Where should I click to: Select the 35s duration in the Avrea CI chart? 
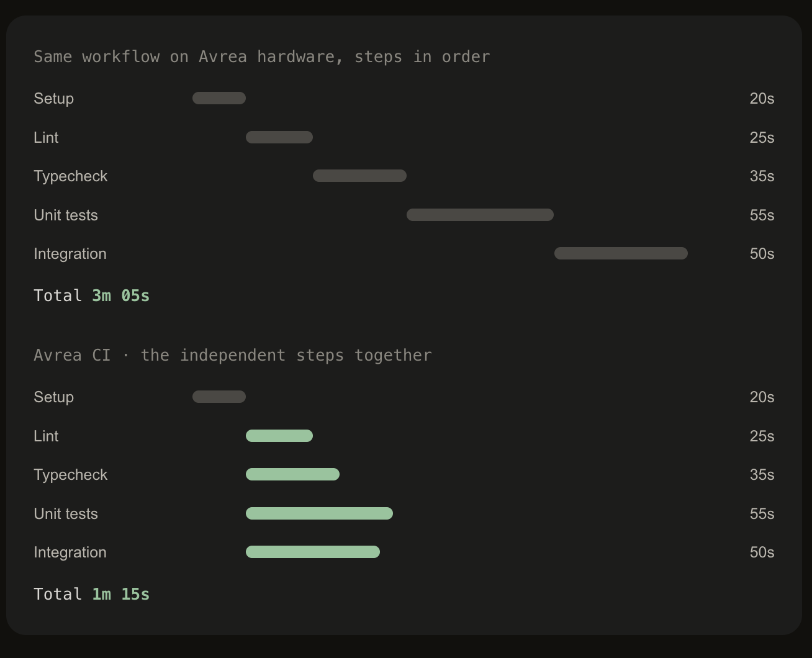762,475
